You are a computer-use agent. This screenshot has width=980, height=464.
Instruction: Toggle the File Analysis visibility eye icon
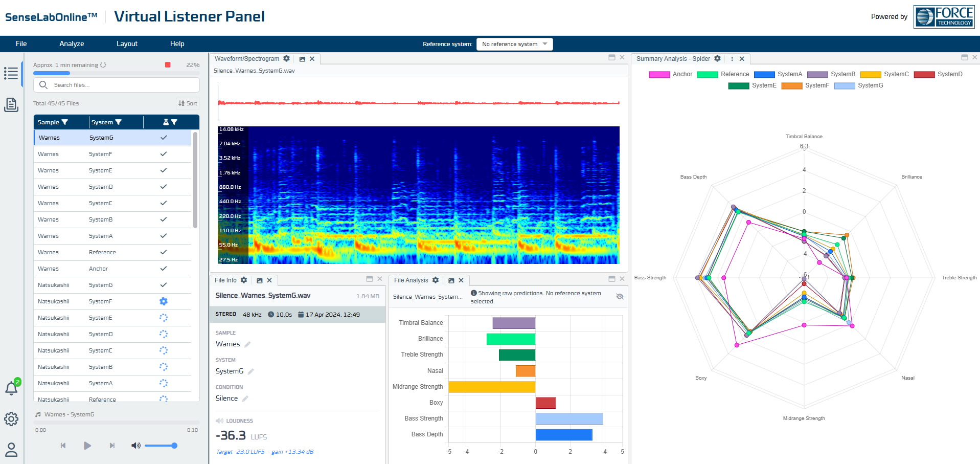[x=620, y=297]
